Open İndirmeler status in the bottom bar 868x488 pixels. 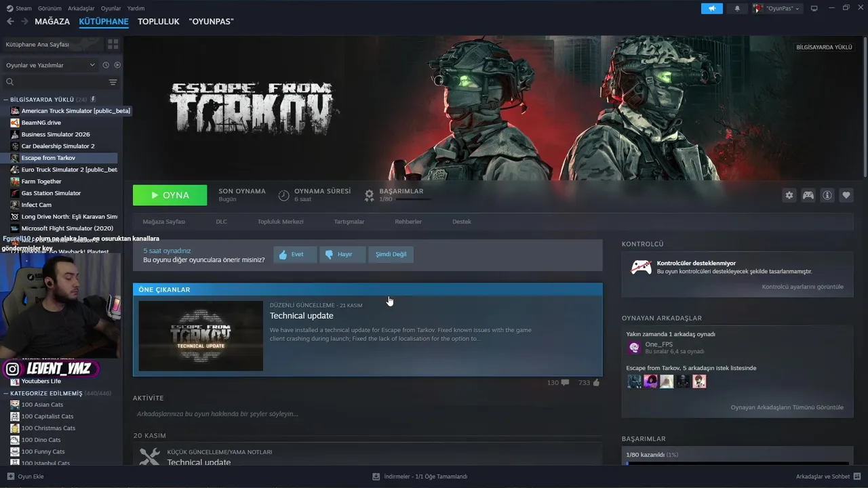coord(420,476)
